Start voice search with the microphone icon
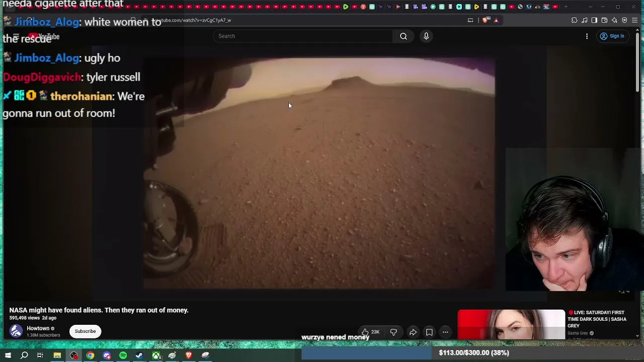Viewport: 644px width, 362px height. pos(426,36)
